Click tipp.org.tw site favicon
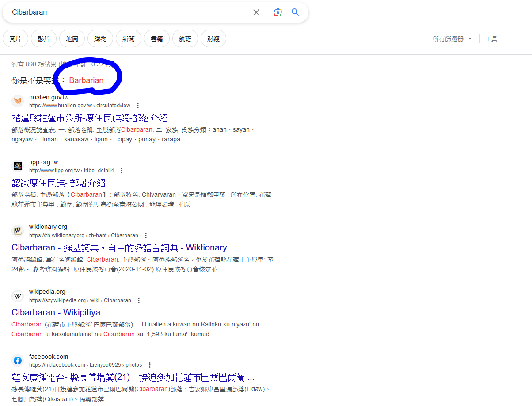Viewport: 532px width, 406px height. pos(18,166)
